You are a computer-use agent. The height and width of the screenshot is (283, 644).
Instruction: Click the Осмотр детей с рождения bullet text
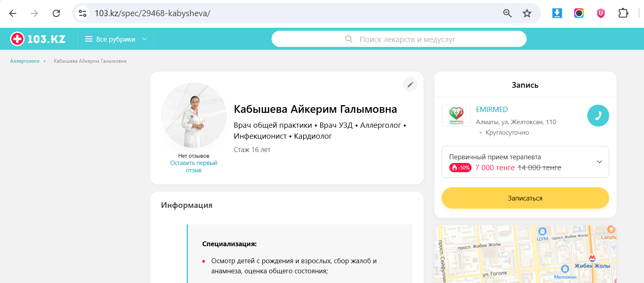coord(294,266)
